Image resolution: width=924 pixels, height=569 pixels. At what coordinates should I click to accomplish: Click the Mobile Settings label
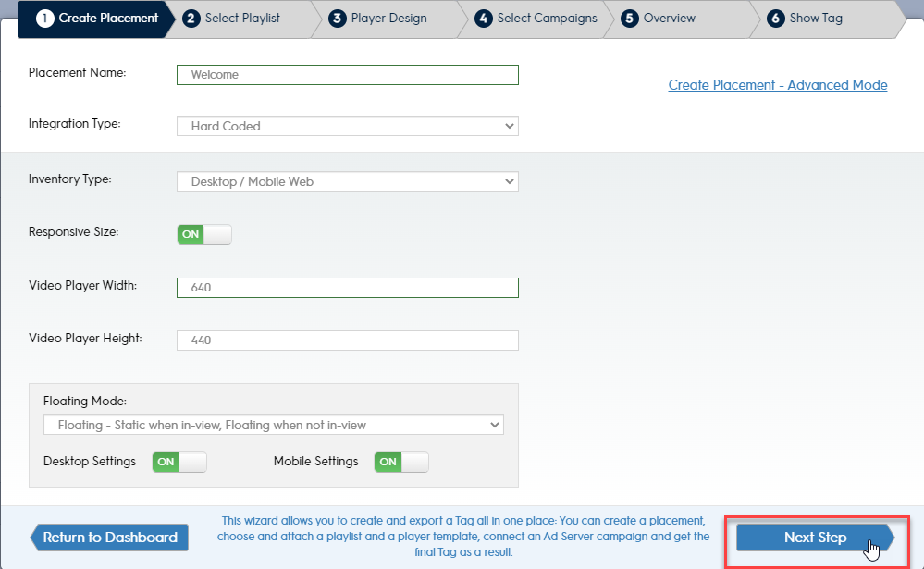tap(315, 461)
